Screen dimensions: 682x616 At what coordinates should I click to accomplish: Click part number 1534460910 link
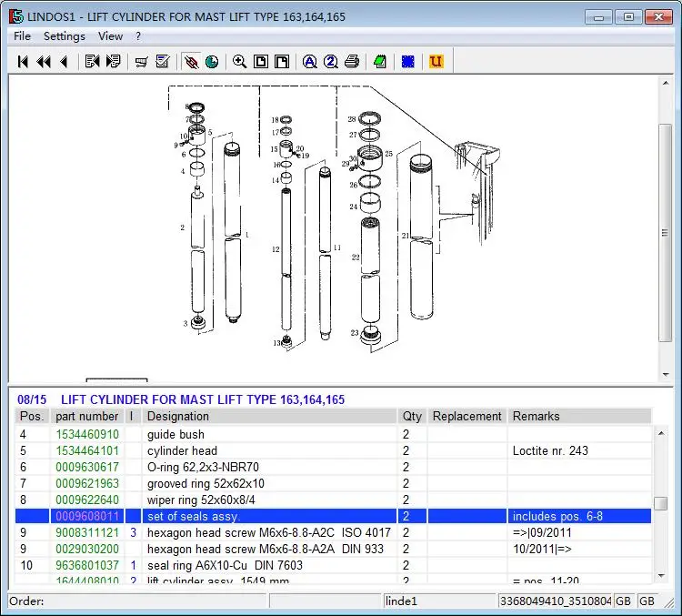[87, 435]
